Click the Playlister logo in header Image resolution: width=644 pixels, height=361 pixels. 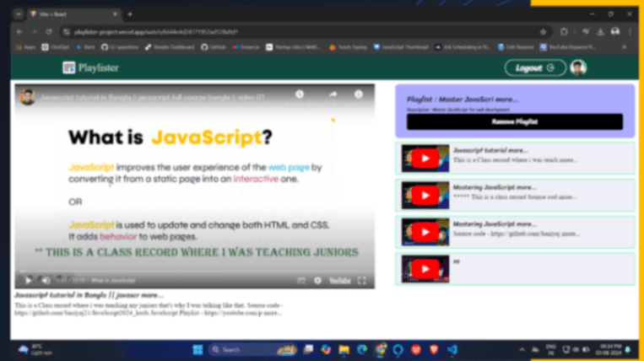click(x=89, y=68)
